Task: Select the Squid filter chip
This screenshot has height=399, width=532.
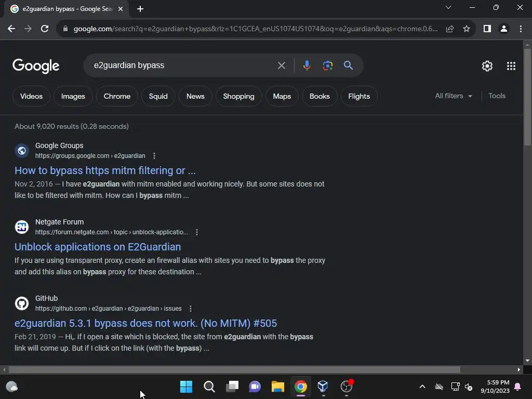Action: (158, 96)
